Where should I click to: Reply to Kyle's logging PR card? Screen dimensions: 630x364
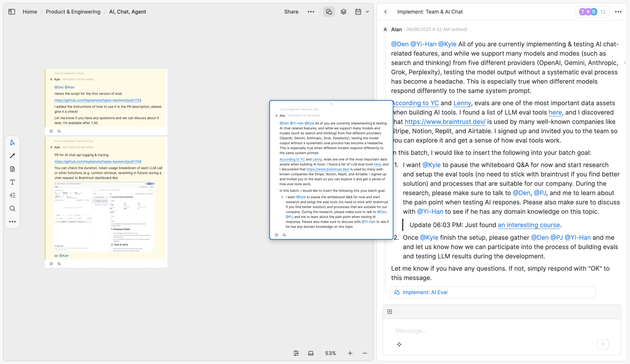pos(59,264)
